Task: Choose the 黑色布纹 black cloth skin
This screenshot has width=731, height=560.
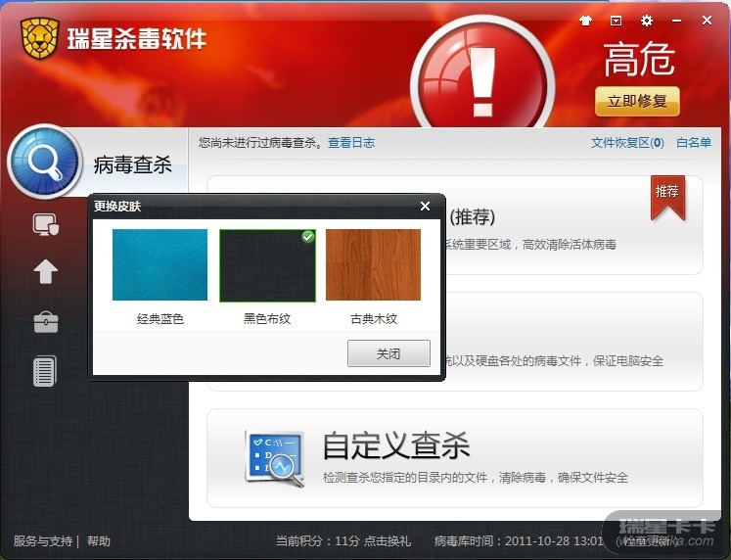Action: click(x=267, y=265)
